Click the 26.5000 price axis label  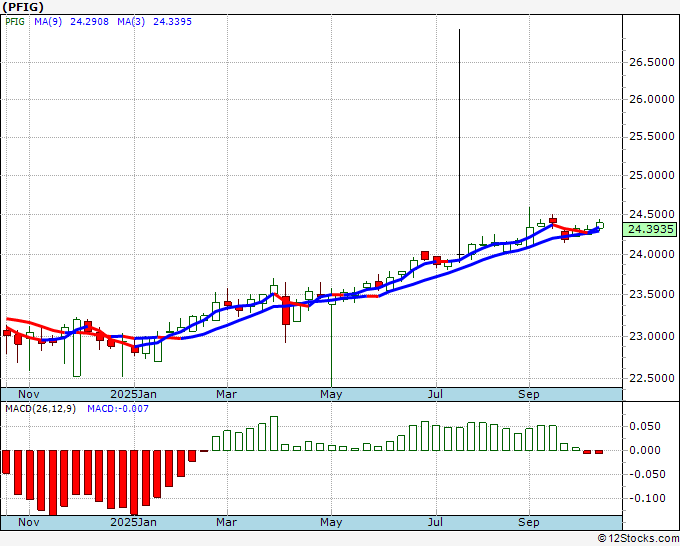click(x=649, y=62)
